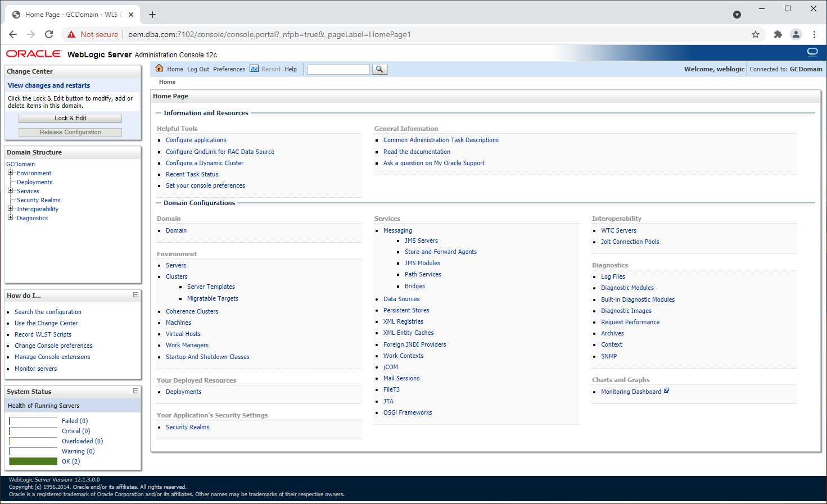The image size is (827, 504).
Task: Open Search the configuration help link
Action: pos(48,312)
